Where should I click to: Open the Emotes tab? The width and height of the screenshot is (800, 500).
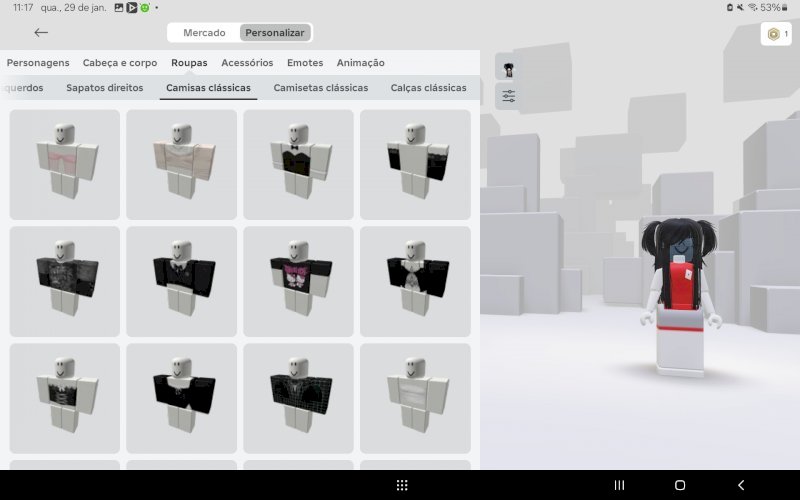pos(305,63)
